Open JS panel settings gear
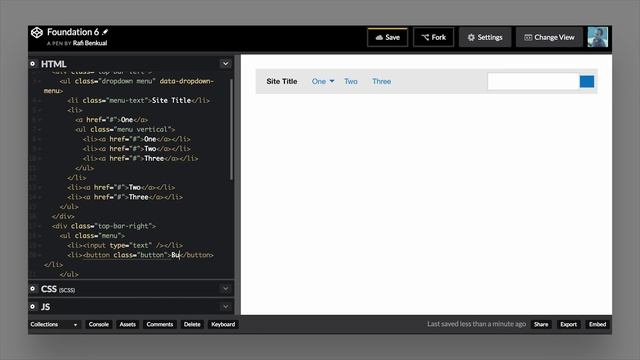Viewport: 640px width, 360px height. coord(33,307)
